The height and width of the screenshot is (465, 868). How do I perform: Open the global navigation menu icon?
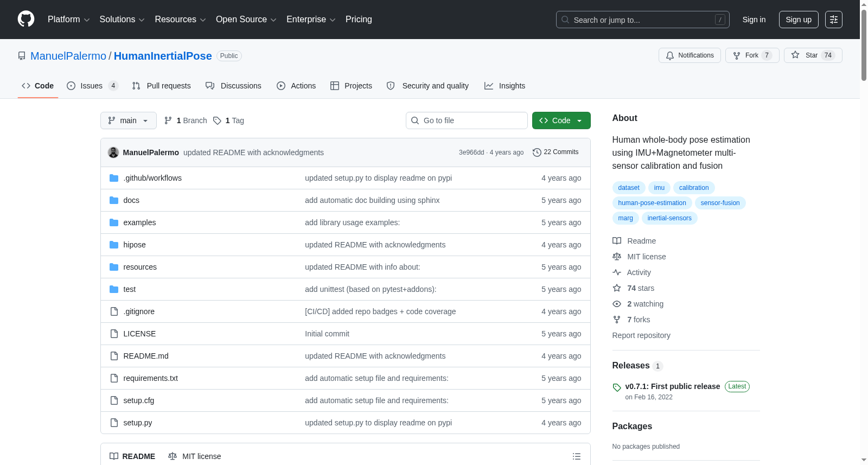pyautogui.click(x=834, y=20)
